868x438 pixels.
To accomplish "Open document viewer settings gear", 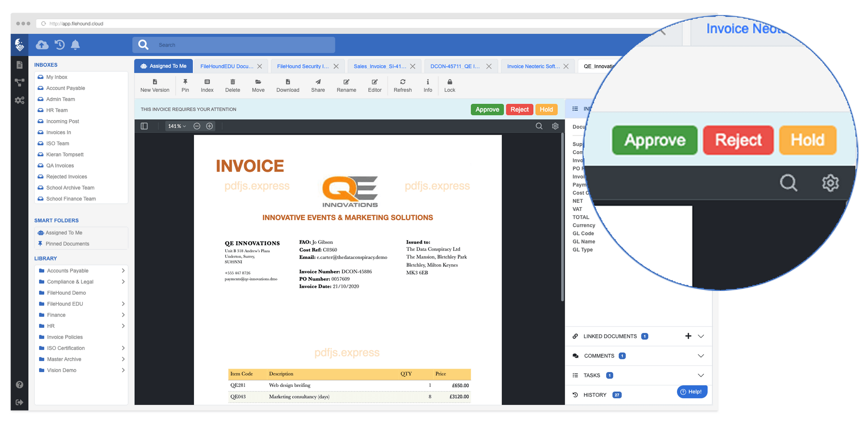I will 555,126.
